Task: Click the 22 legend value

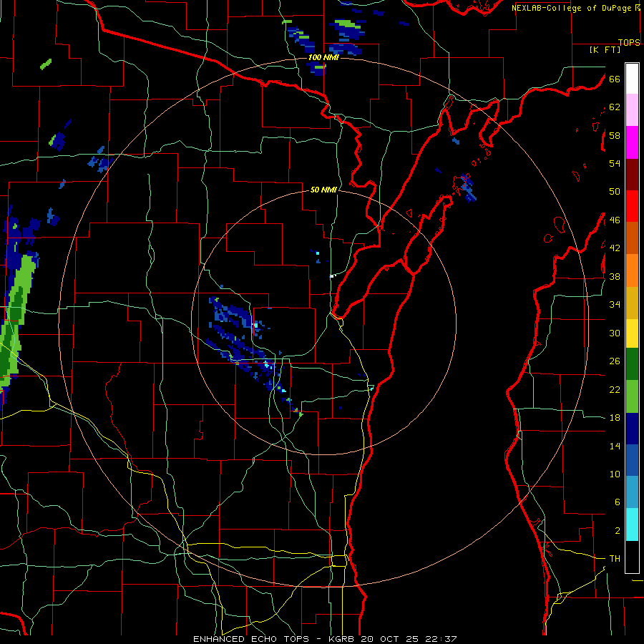Action: click(x=615, y=390)
